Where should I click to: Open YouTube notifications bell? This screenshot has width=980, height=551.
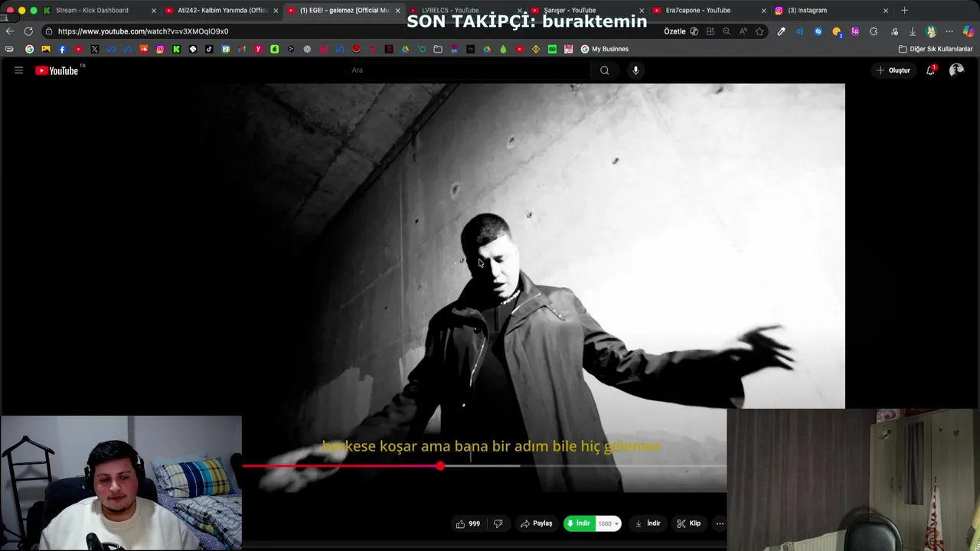click(x=930, y=70)
